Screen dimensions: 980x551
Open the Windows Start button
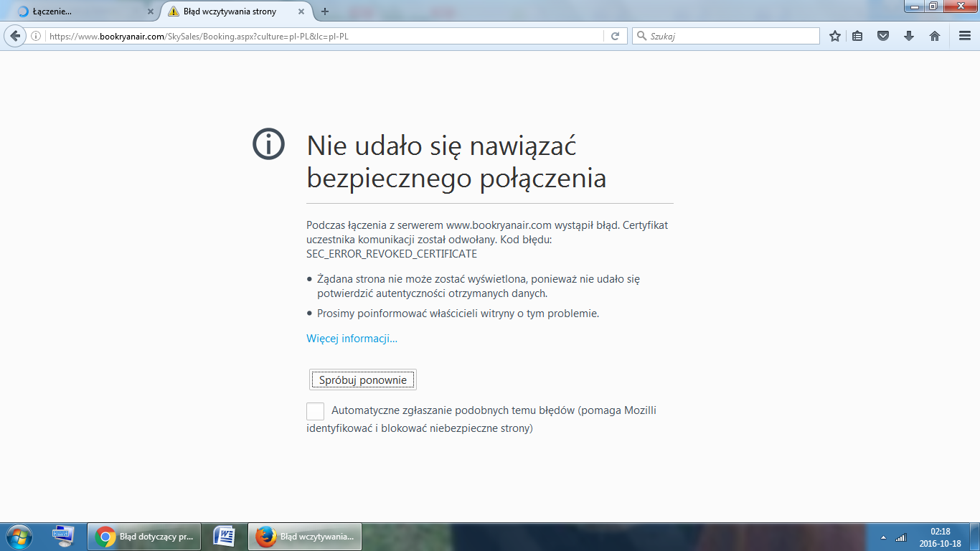click(x=19, y=537)
